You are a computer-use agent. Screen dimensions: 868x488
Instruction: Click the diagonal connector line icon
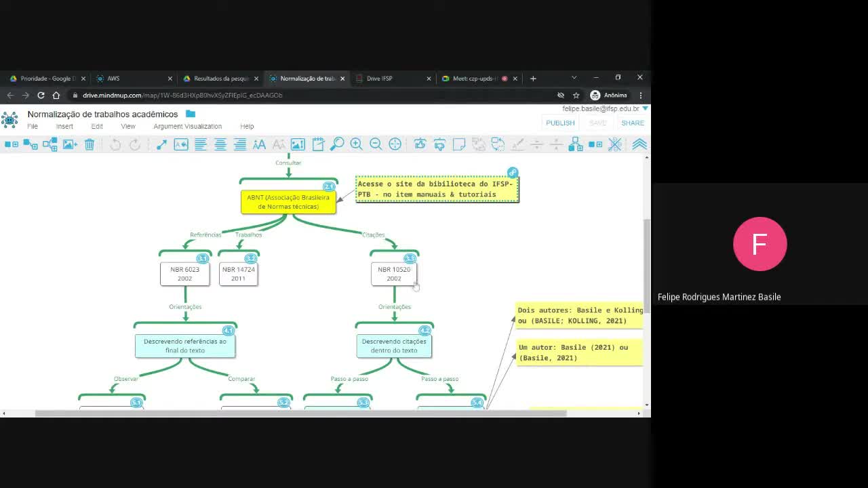[x=161, y=144]
